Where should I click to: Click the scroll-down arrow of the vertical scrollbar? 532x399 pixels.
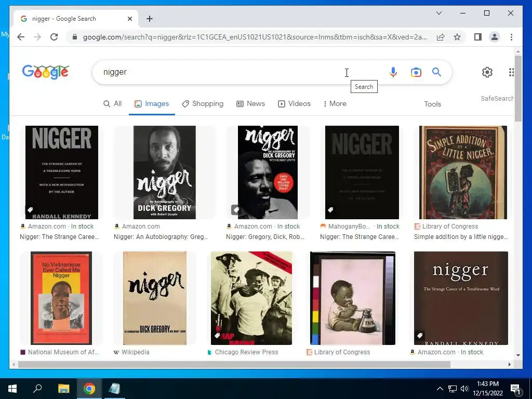pos(518,355)
